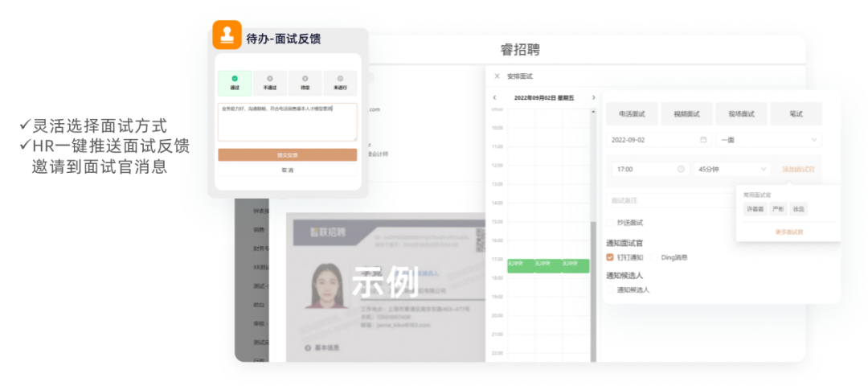Click the orange stamp app icon
This screenshot has width=868, height=386.
(x=227, y=35)
